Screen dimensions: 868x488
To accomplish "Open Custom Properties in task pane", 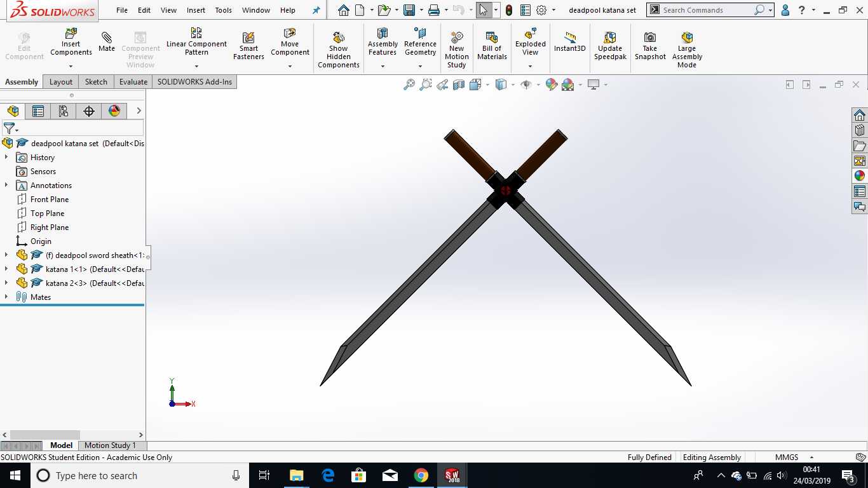I will tap(860, 191).
